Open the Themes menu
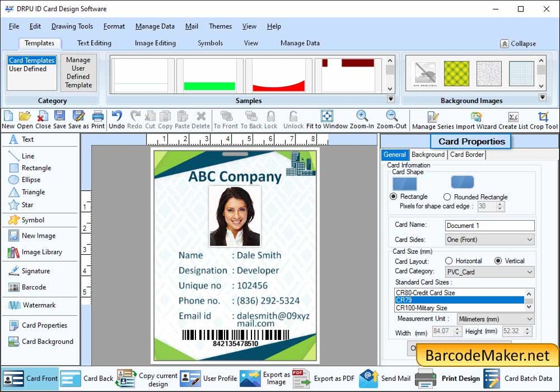This screenshot has width=560, height=392. [220, 26]
